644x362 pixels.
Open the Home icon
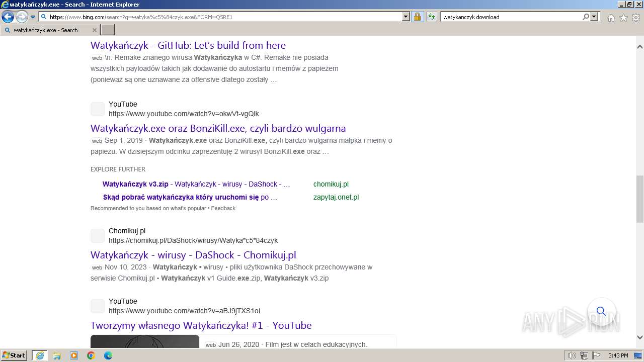(x=611, y=18)
